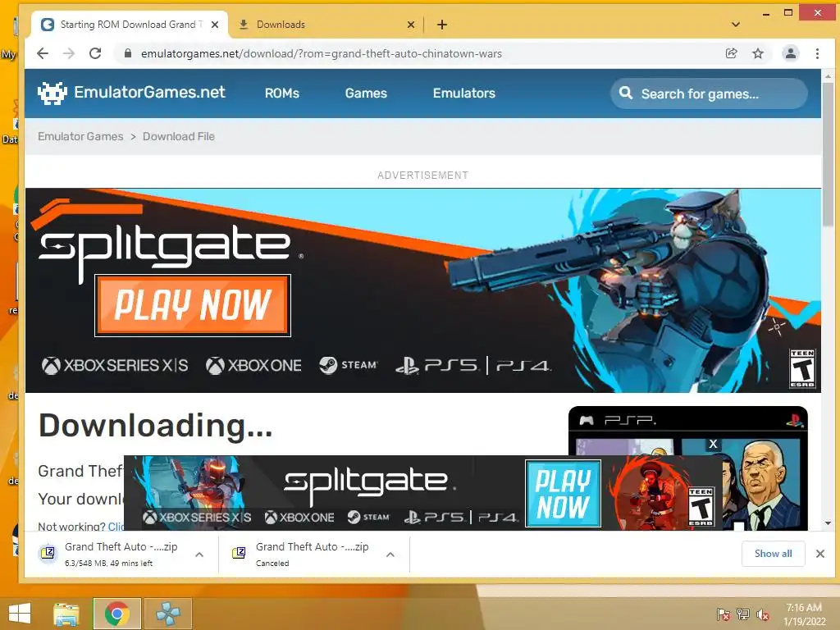Click the Search for games field

pos(709,94)
